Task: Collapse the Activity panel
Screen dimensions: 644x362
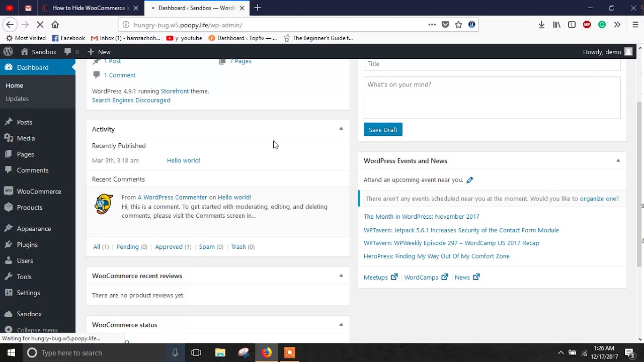Action: (x=341, y=129)
